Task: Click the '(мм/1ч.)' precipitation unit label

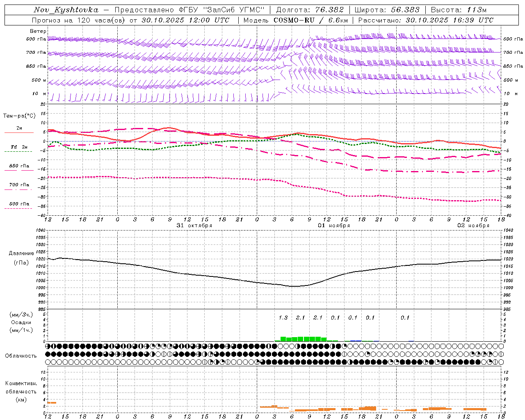Action: coord(21,330)
